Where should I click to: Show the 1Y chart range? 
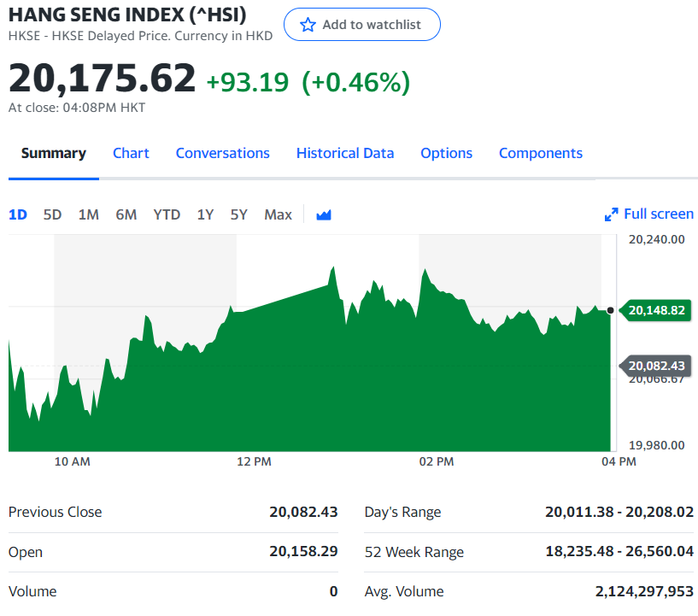point(205,215)
